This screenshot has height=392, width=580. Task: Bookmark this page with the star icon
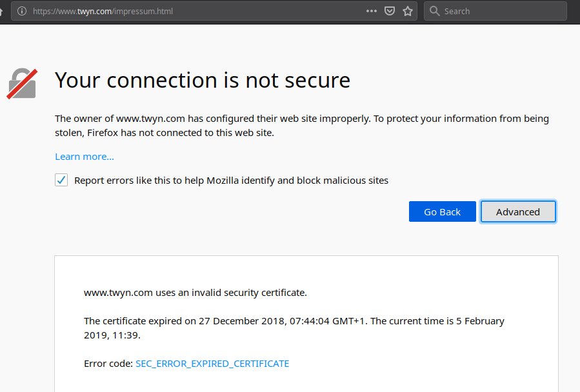click(408, 11)
